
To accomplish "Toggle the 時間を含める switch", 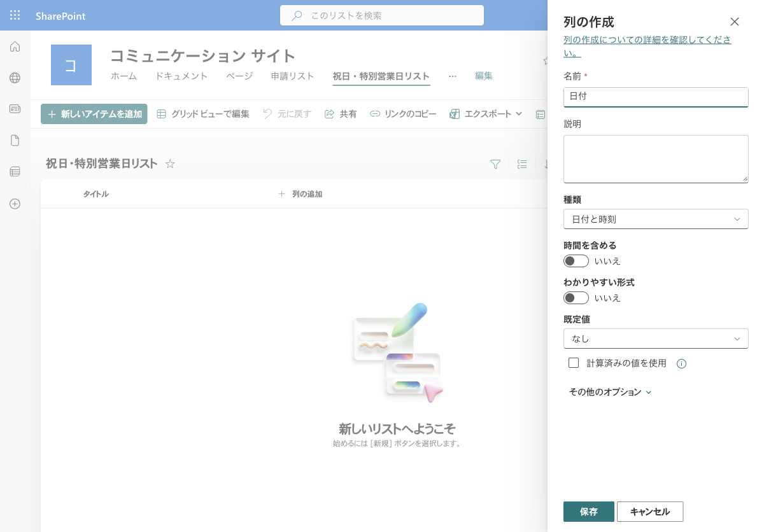I will pyautogui.click(x=576, y=261).
